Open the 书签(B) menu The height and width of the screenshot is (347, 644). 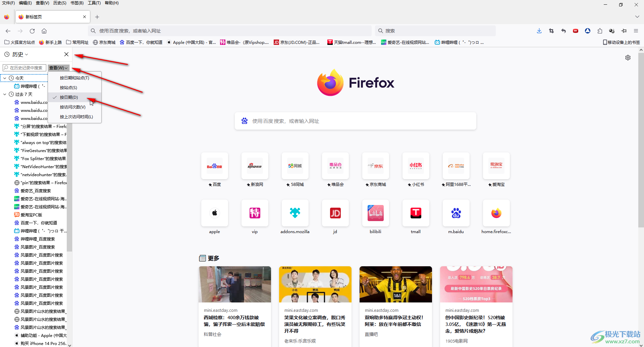point(77,3)
